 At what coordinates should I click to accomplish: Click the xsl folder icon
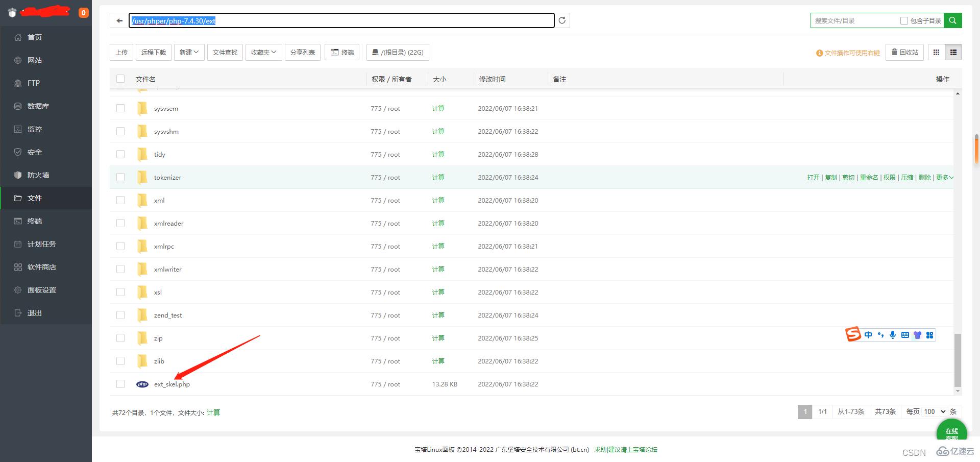(x=142, y=292)
